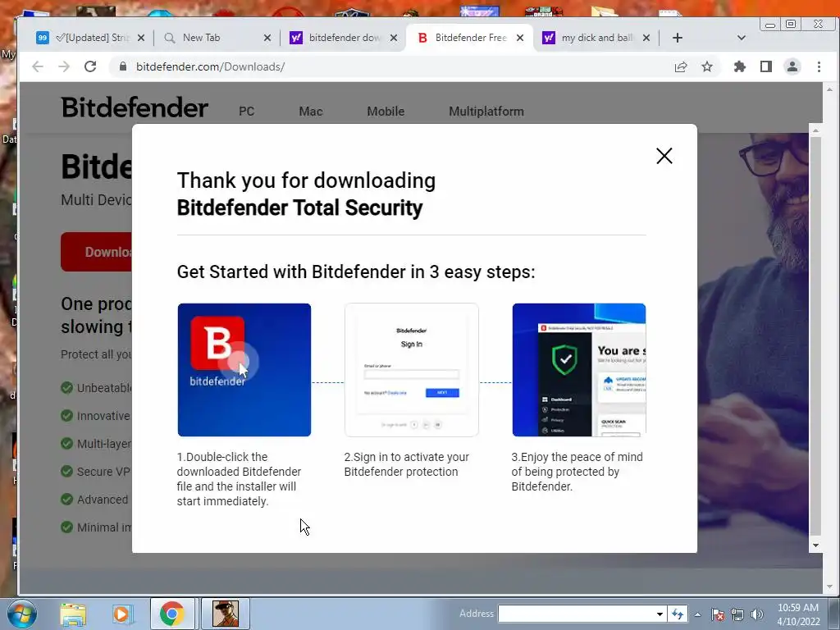Click the outer browser scrollbar up arrow
The width and height of the screenshot is (840, 630).
coord(830,89)
